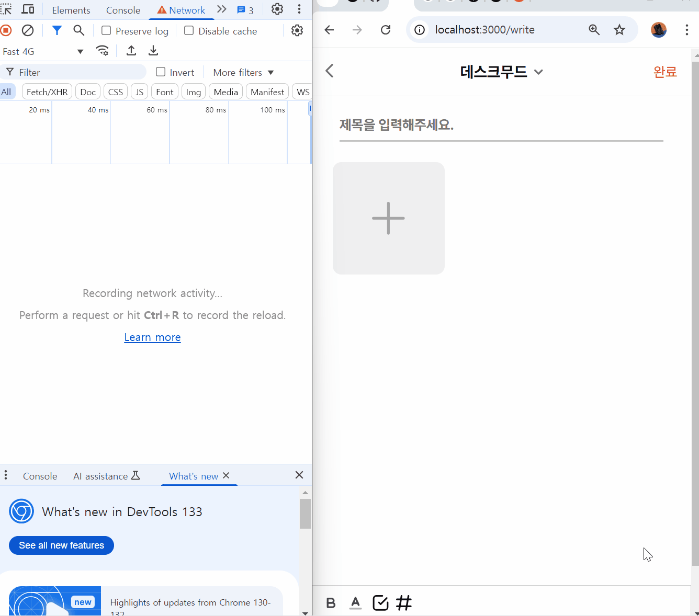Select Manifest request type filter

click(x=267, y=92)
